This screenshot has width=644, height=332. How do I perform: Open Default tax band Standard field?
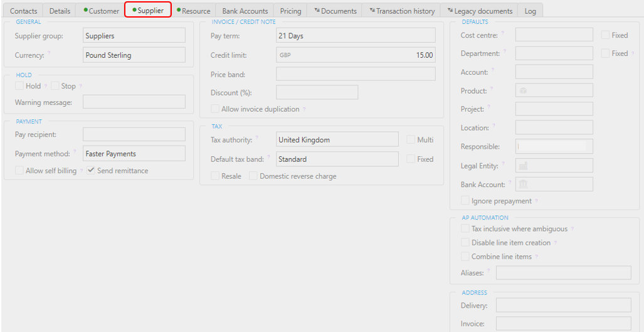click(337, 159)
